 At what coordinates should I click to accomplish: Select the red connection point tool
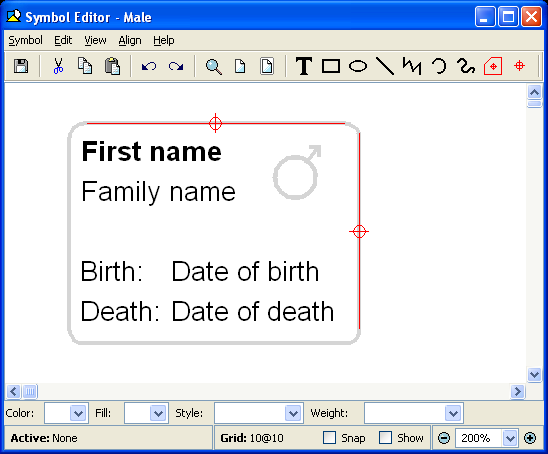coord(520,66)
